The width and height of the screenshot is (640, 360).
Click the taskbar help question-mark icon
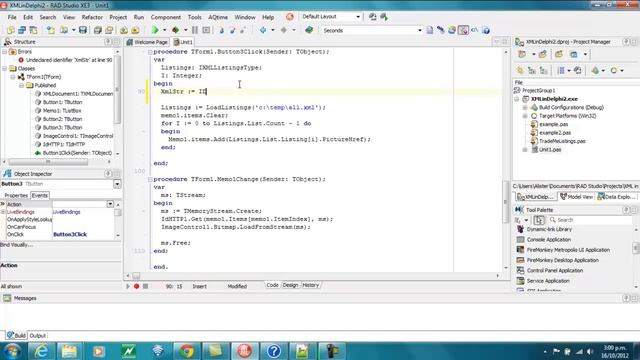click(x=273, y=351)
